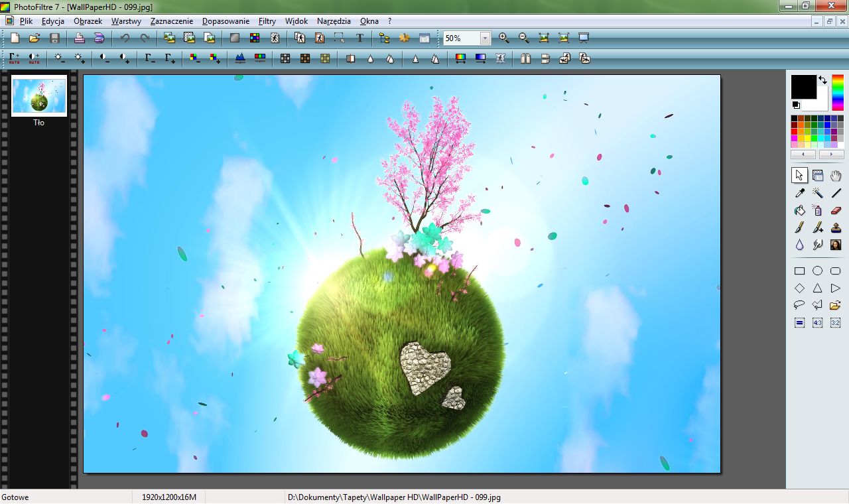Select the Tło layer thumbnail
Screen dimensions: 849x504
tap(38, 96)
